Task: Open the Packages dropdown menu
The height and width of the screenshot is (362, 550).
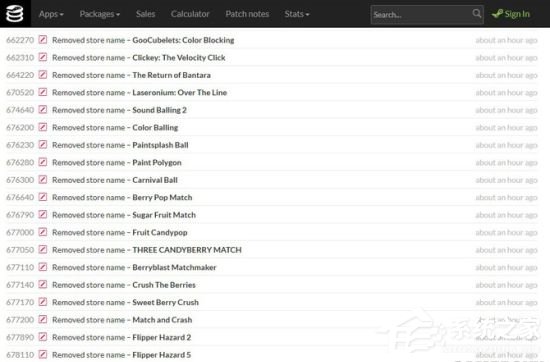Action: coord(100,14)
